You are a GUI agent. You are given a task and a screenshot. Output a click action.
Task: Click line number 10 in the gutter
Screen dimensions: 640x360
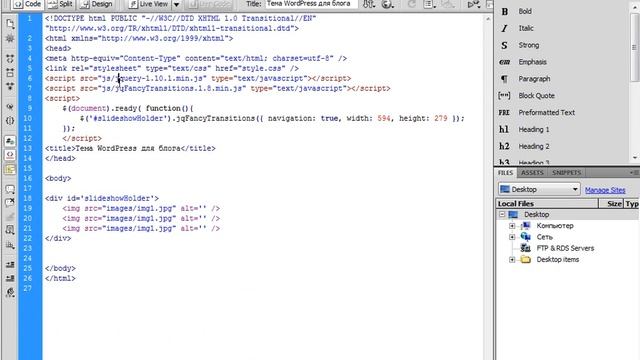pyautogui.click(x=28, y=118)
